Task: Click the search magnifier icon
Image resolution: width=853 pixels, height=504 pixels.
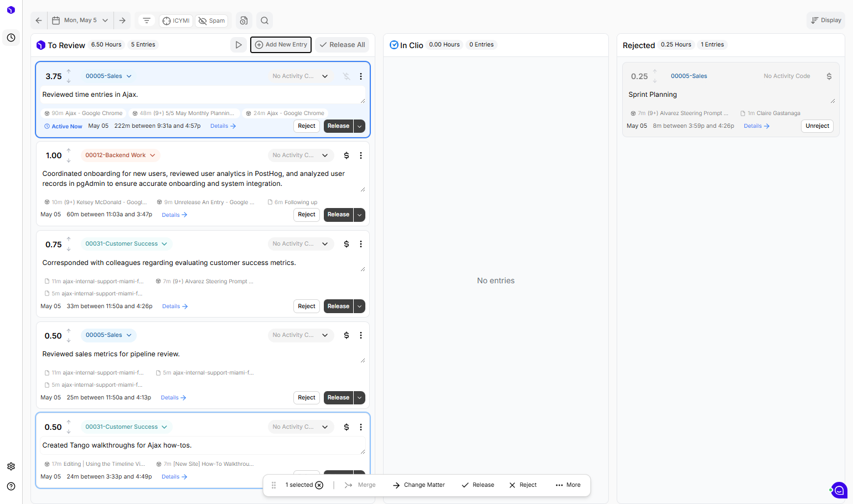Action: click(265, 20)
